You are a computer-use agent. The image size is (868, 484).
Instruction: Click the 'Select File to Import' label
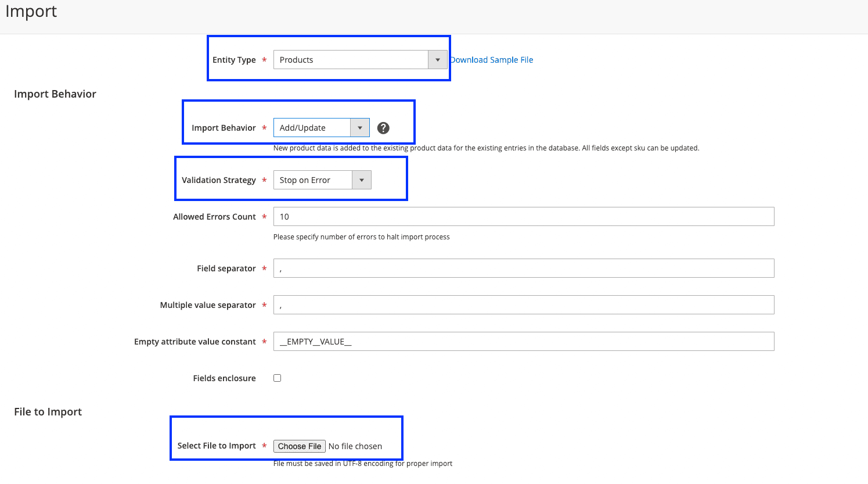click(217, 446)
